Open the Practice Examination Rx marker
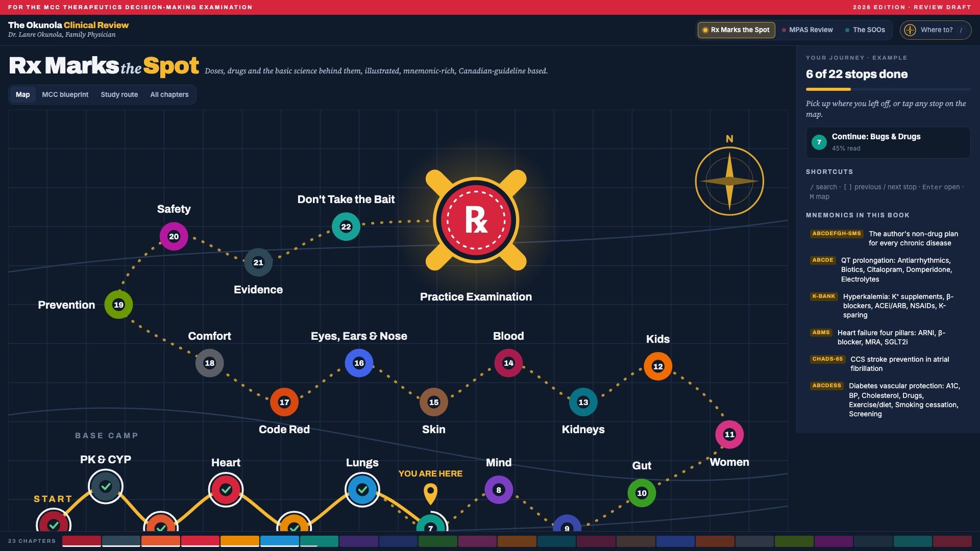The image size is (980, 551). (476, 220)
